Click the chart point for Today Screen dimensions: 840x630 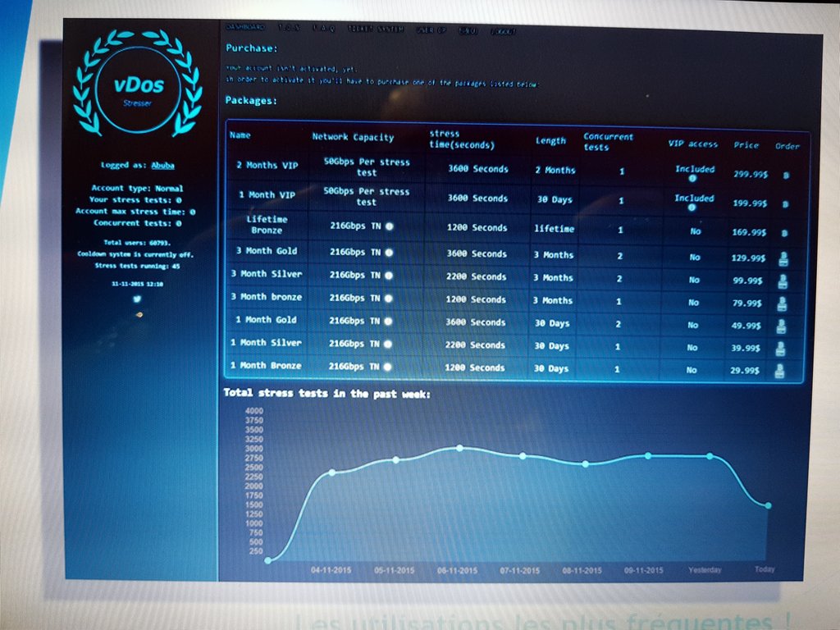768,505
